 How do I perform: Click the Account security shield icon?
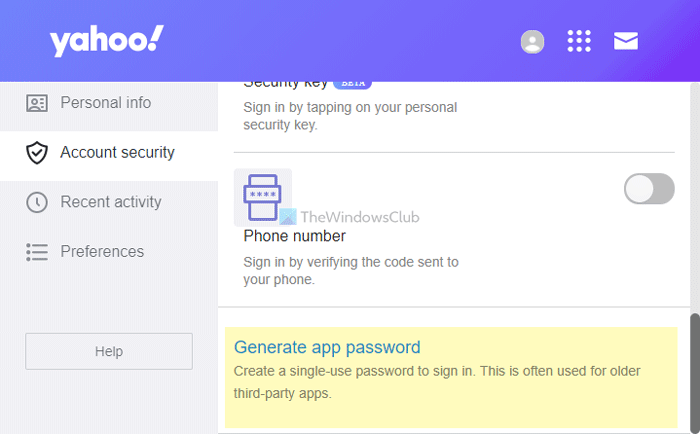point(37,153)
